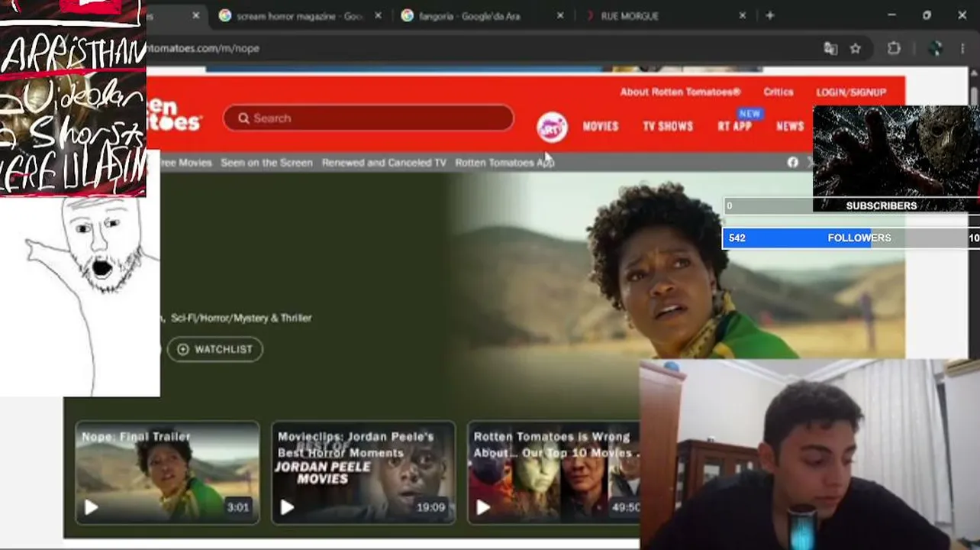Open the Nope: Final Trailer thumbnail
The width and height of the screenshot is (980, 550).
[x=167, y=473]
